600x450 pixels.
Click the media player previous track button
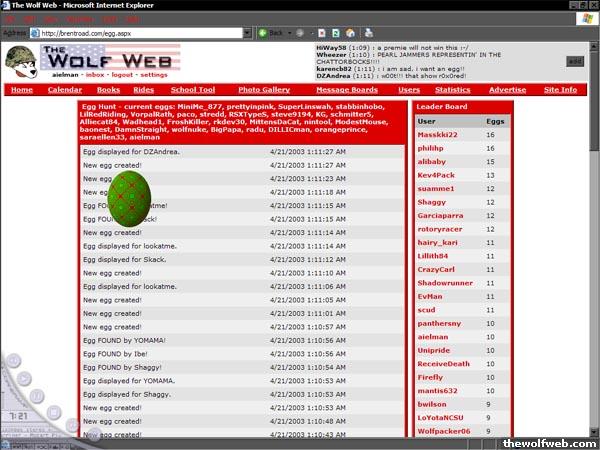coord(12,362)
